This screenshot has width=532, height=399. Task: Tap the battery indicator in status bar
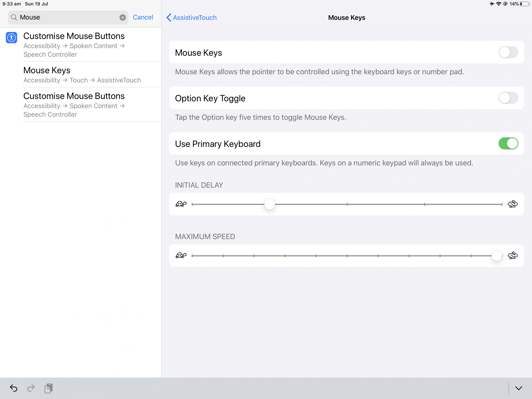tap(525, 4)
